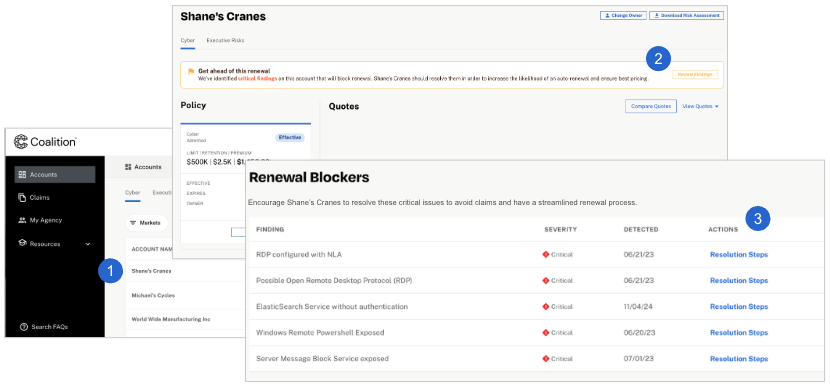Viewport: 830px width, 386px height.
Task: Click the Coalition logo icon
Action: 21,141
